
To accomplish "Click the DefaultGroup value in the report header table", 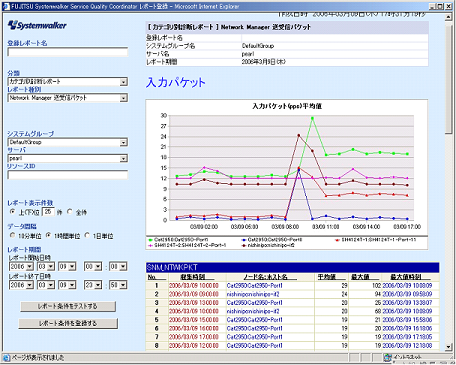I will coord(258,46).
